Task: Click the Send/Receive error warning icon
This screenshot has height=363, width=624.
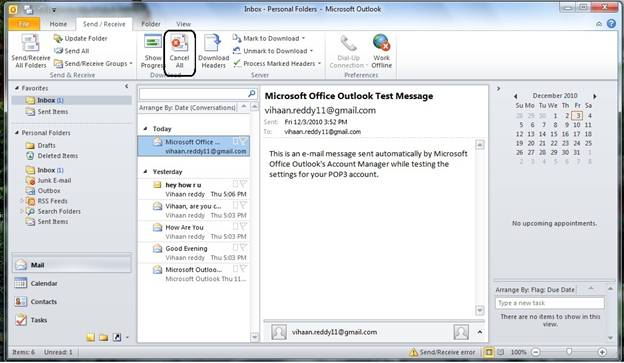Action: point(413,352)
